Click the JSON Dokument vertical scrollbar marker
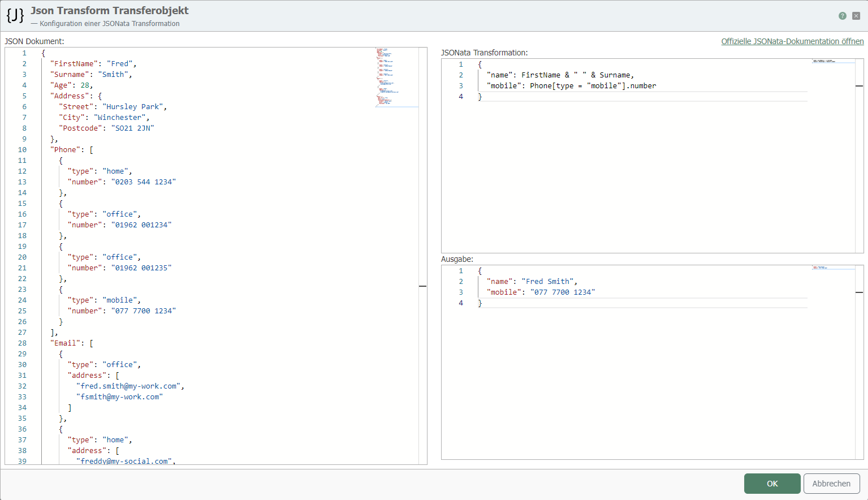868x500 pixels. tap(422, 286)
